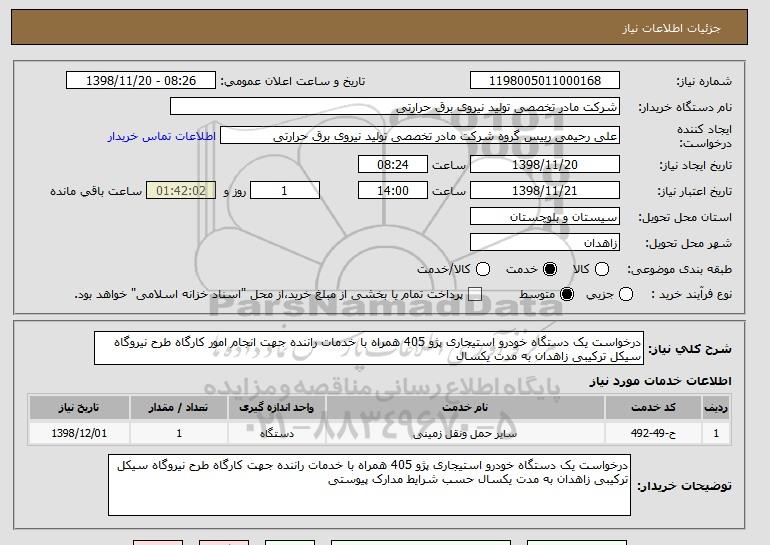Click the creation date 1398/11/20 field
This screenshot has width=770, height=545.
pyautogui.click(x=545, y=164)
